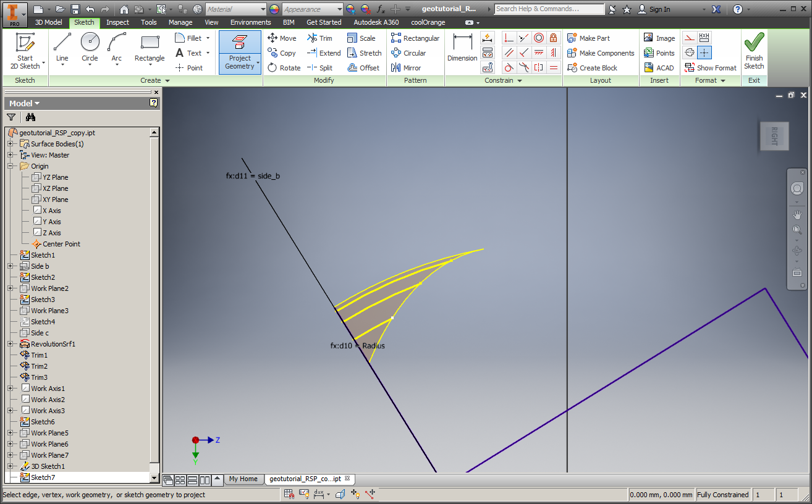Open Rectangular pattern tool
Image resolution: width=812 pixels, height=504 pixels.
coord(415,38)
